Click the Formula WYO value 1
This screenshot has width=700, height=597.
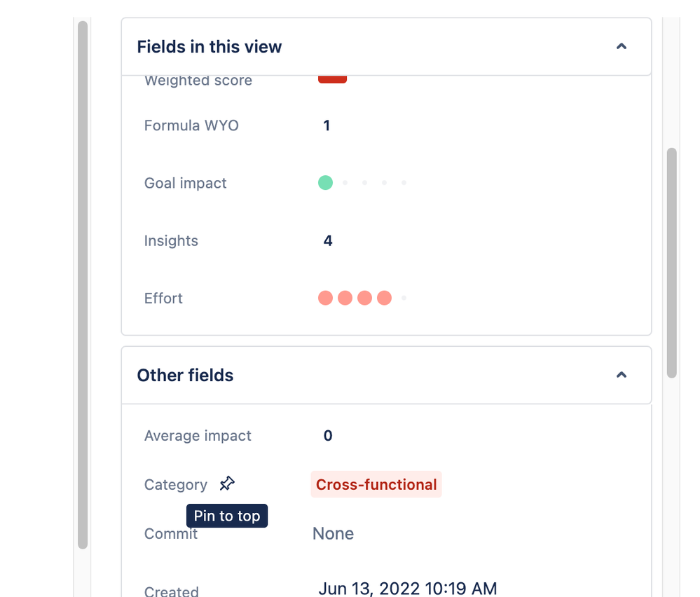tap(327, 126)
